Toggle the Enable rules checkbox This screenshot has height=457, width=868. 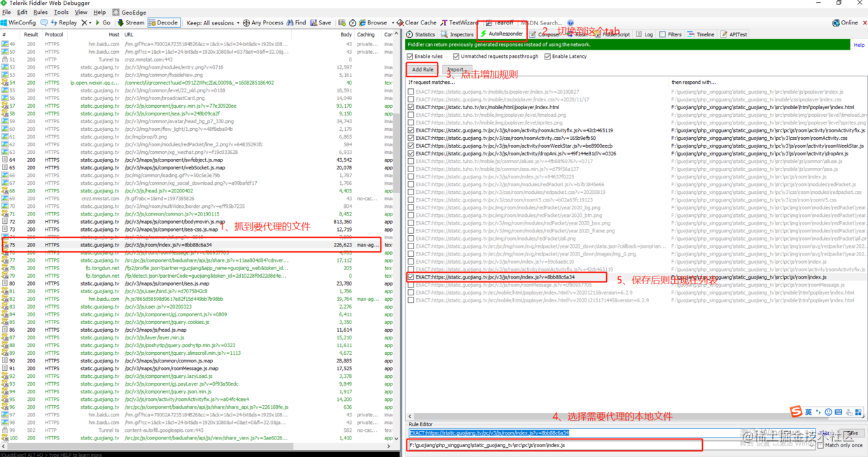tap(410, 57)
